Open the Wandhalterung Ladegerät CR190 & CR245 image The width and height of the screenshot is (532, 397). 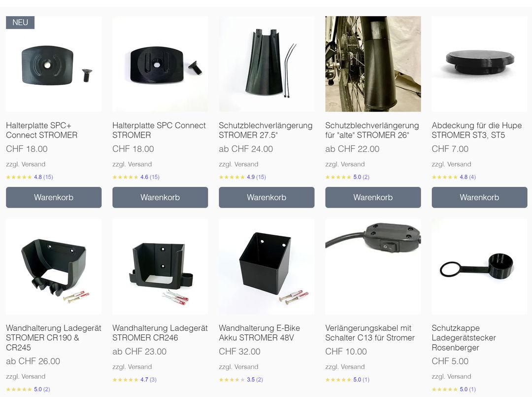pyautogui.click(x=54, y=267)
